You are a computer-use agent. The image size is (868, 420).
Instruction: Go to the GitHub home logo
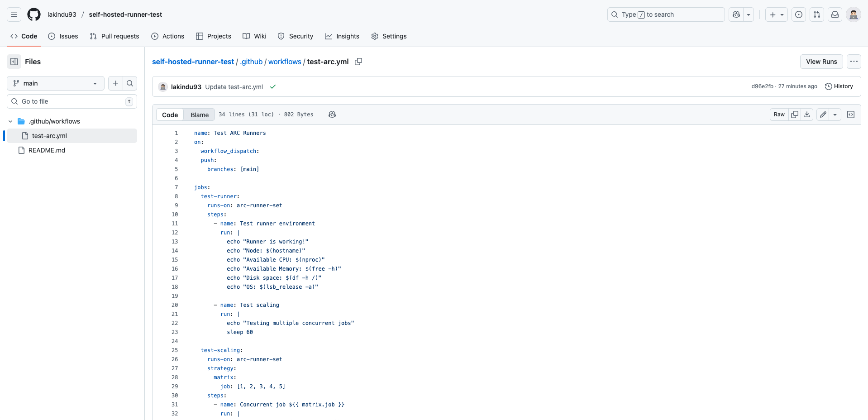coord(33,14)
